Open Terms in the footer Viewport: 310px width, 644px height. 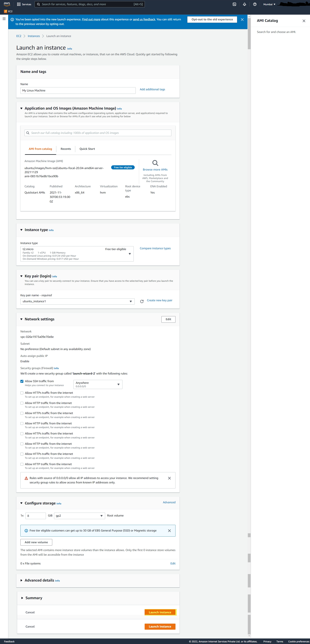pyautogui.click(x=280, y=642)
